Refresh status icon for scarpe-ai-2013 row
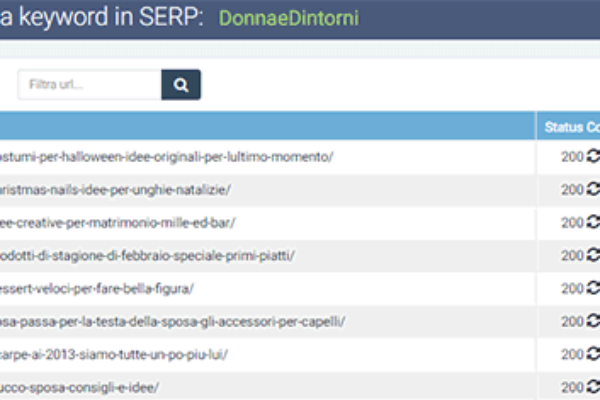Image resolution: width=600 pixels, height=400 pixels. click(592, 354)
